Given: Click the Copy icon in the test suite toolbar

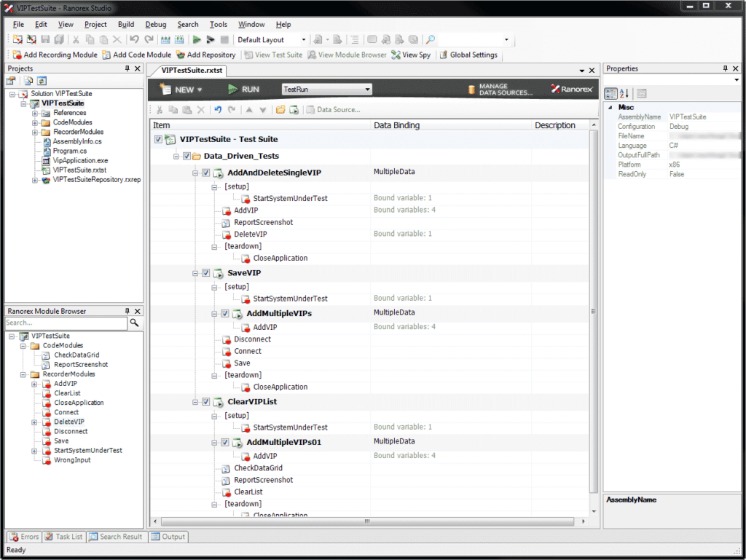Looking at the screenshot, I should tap(173, 110).
